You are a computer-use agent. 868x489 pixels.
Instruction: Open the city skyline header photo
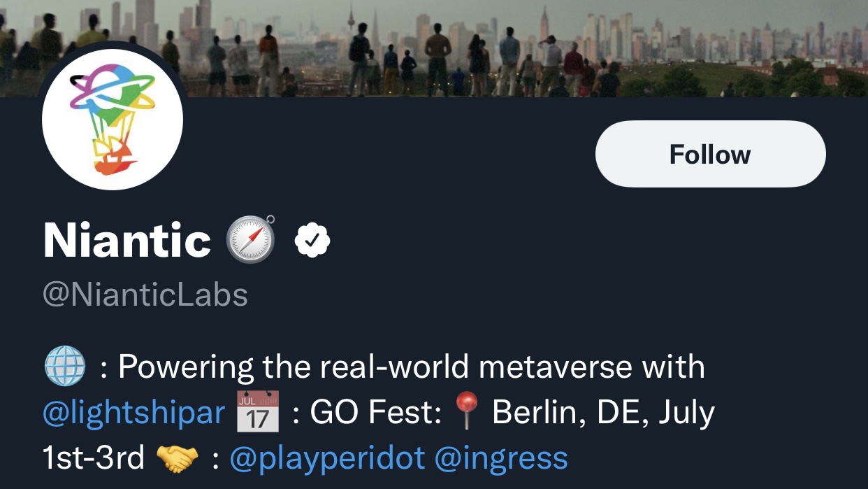434,48
